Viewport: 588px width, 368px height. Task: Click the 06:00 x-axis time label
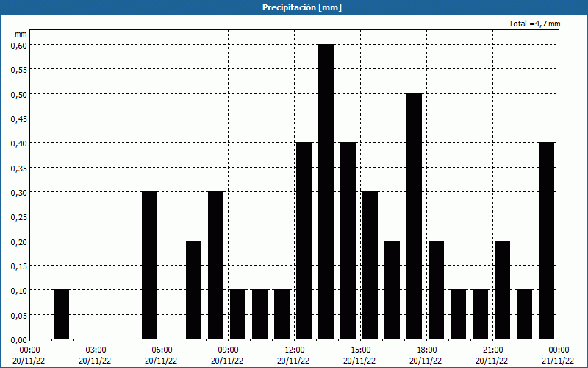click(162, 350)
